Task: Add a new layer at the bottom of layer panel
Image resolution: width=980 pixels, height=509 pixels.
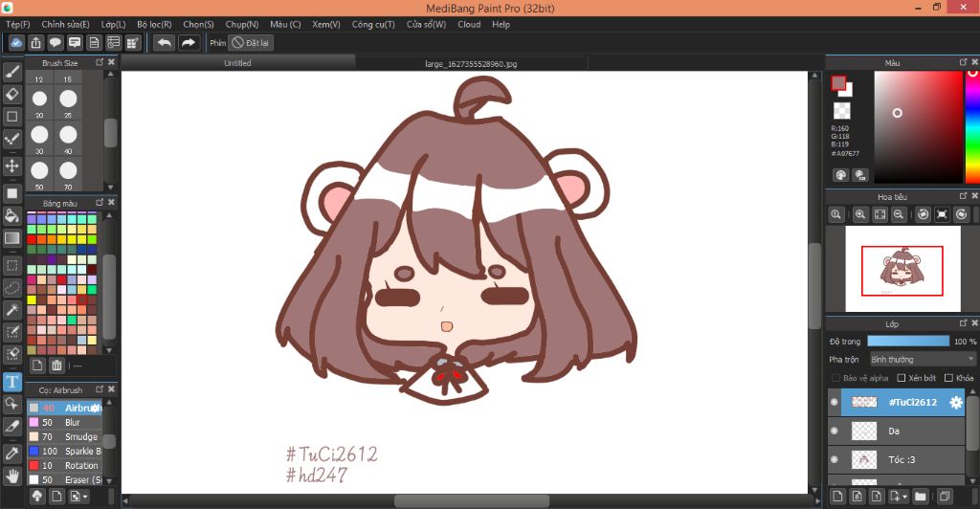Action: coord(838,497)
